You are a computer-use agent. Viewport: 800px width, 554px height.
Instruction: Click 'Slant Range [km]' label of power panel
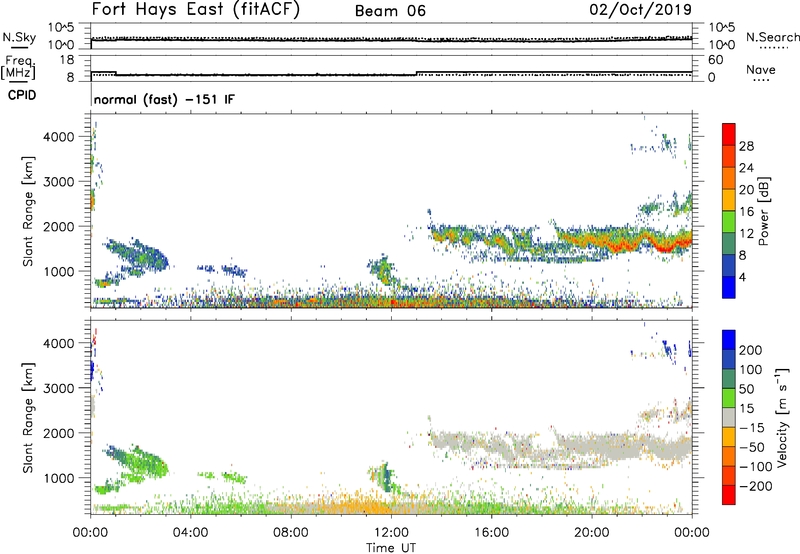pos(28,211)
